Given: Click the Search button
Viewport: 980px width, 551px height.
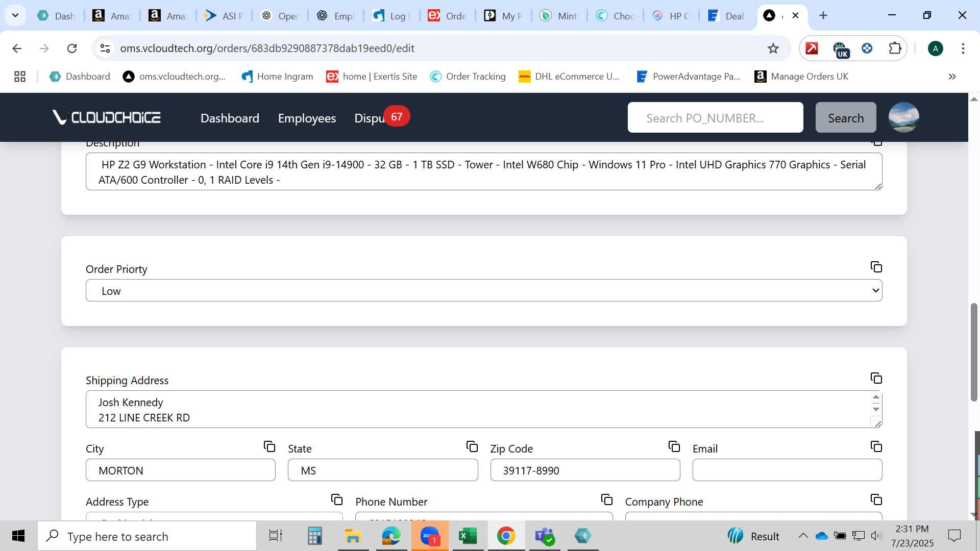Looking at the screenshot, I should (846, 117).
